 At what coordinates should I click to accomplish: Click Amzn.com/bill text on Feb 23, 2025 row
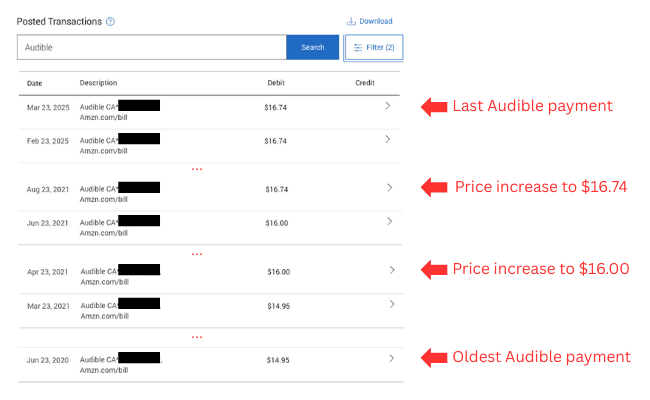pos(104,151)
